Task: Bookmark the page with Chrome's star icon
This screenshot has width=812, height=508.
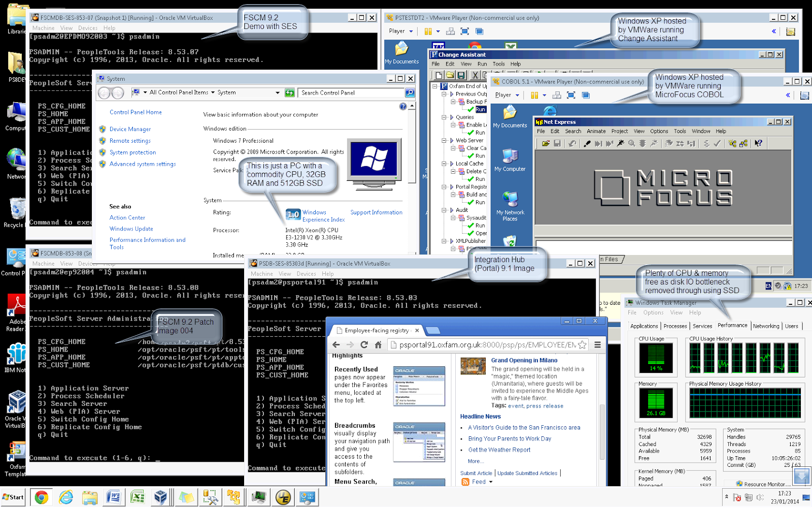Action: pos(582,345)
